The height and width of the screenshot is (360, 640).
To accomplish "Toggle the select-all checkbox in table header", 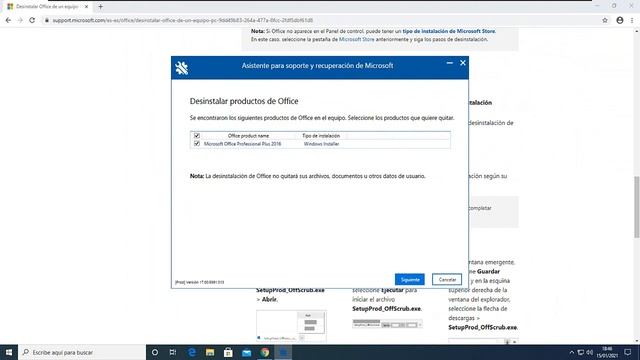I will pyautogui.click(x=197, y=136).
